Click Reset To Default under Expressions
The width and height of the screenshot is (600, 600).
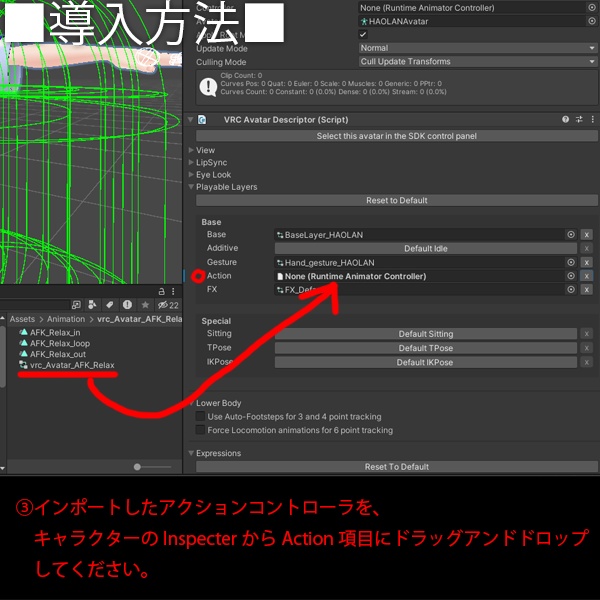pos(396,467)
